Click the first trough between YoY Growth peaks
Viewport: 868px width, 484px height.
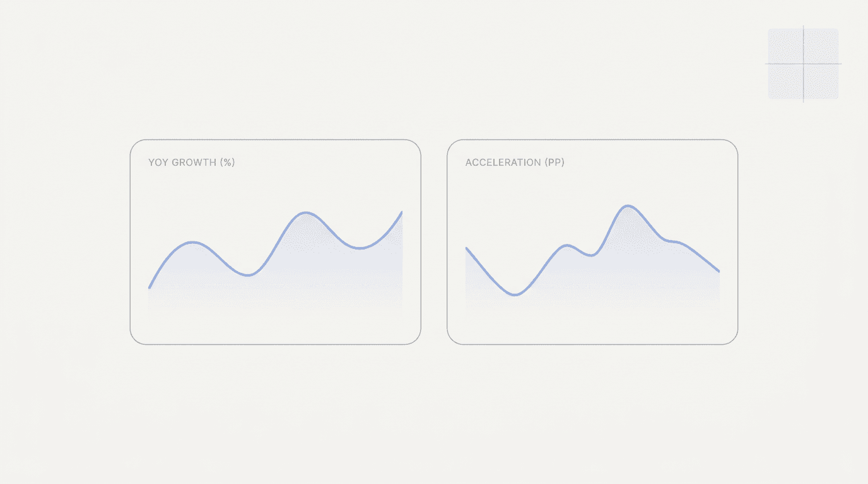pos(249,275)
